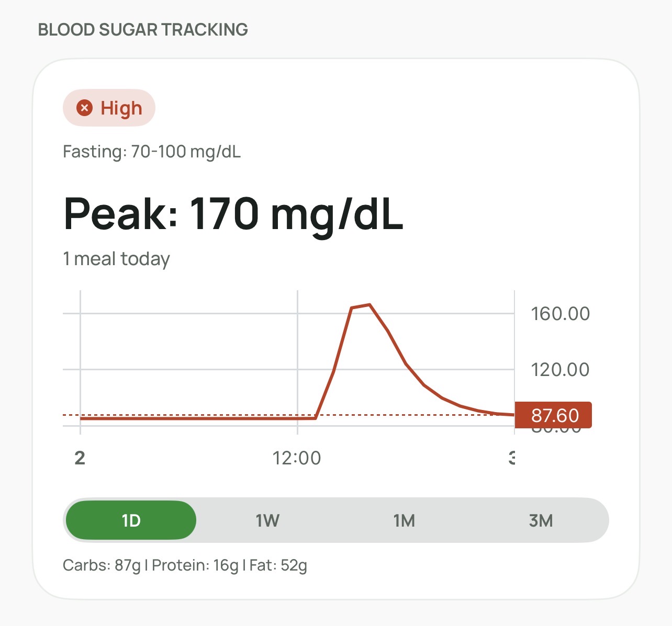Dismiss the High status badge

(108, 108)
